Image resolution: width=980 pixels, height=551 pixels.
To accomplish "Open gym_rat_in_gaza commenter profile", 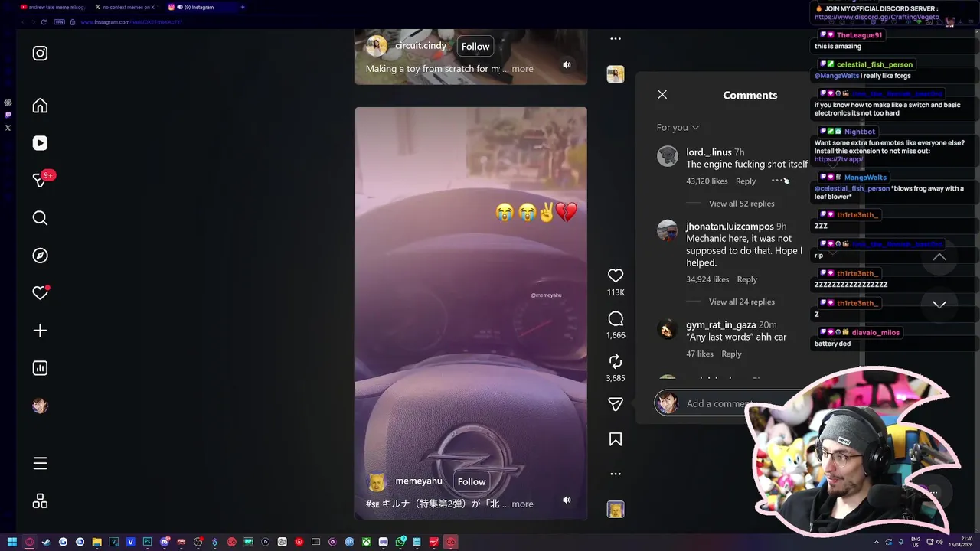I will [721, 324].
